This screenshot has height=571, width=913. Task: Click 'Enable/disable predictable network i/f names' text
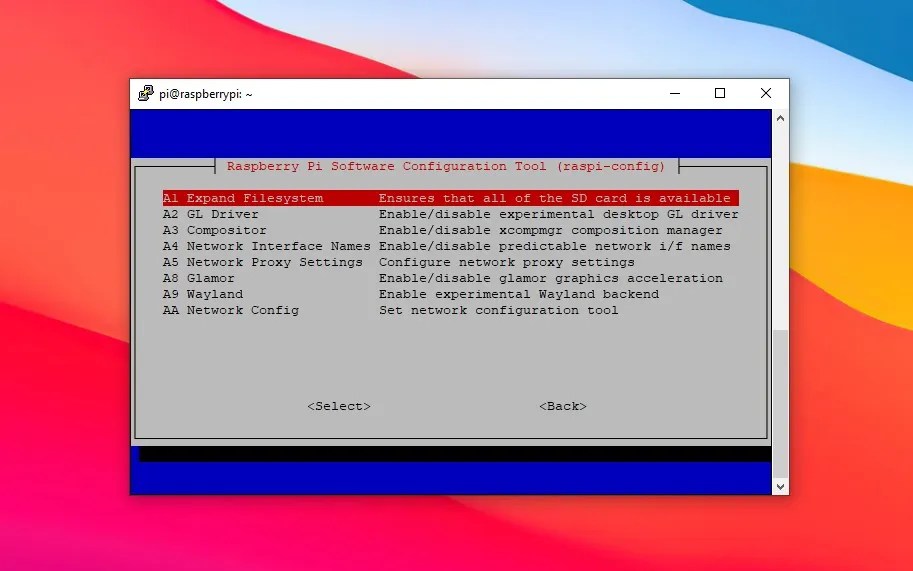click(554, 246)
